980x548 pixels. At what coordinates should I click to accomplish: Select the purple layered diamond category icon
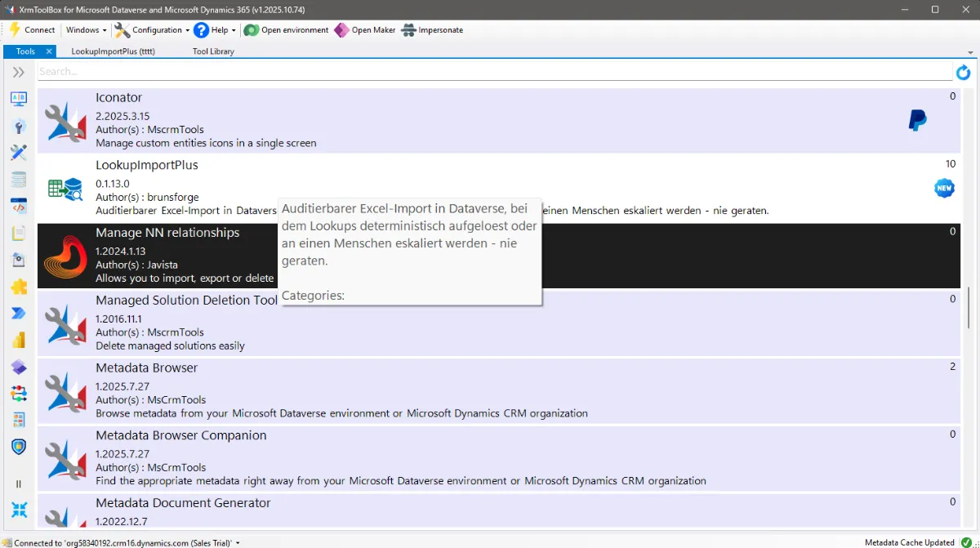coord(19,367)
